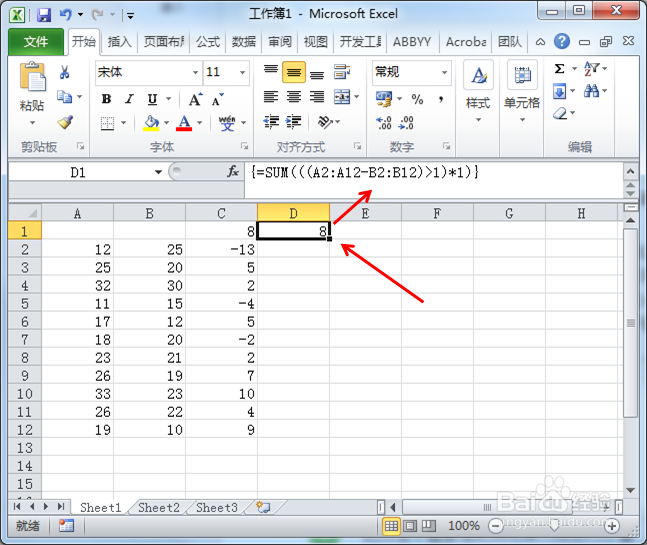This screenshot has width=647, height=545.
Task: Click Increase Decimal icon
Action: tap(384, 123)
